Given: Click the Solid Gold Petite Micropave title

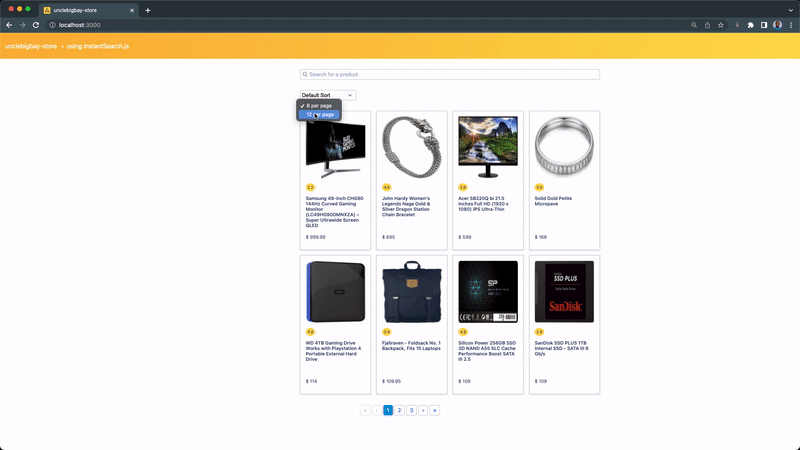Looking at the screenshot, I should click(553, 201).
